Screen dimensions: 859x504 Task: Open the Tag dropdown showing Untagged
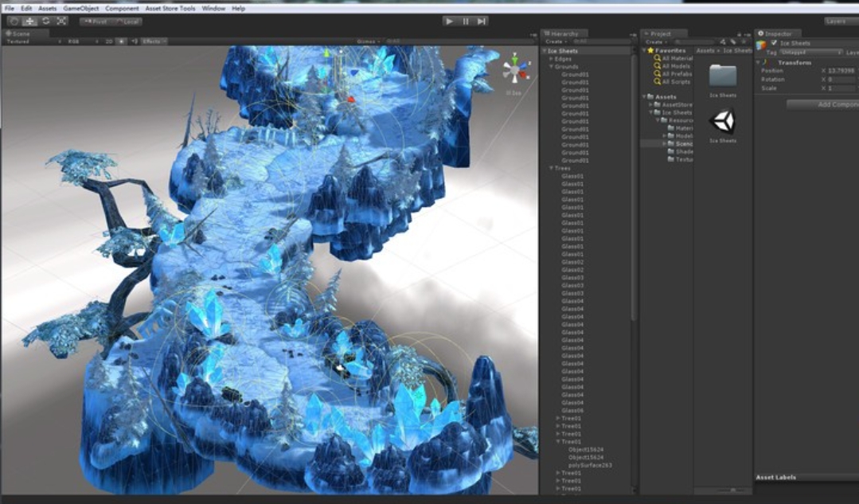pyautogui.click(x=810, y=53)
